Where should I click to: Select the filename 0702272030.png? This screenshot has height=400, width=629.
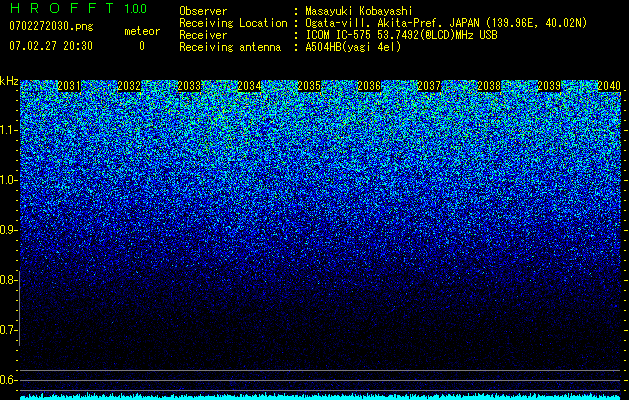51,26
